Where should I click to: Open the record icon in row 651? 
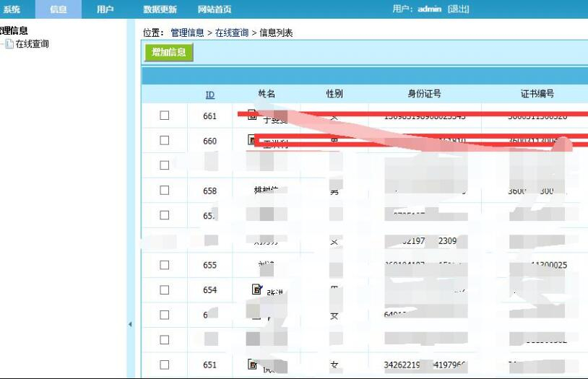tap(252, 364)
